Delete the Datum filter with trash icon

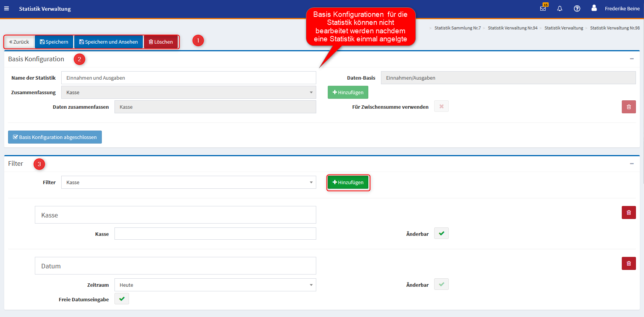(x=629, y=263)
